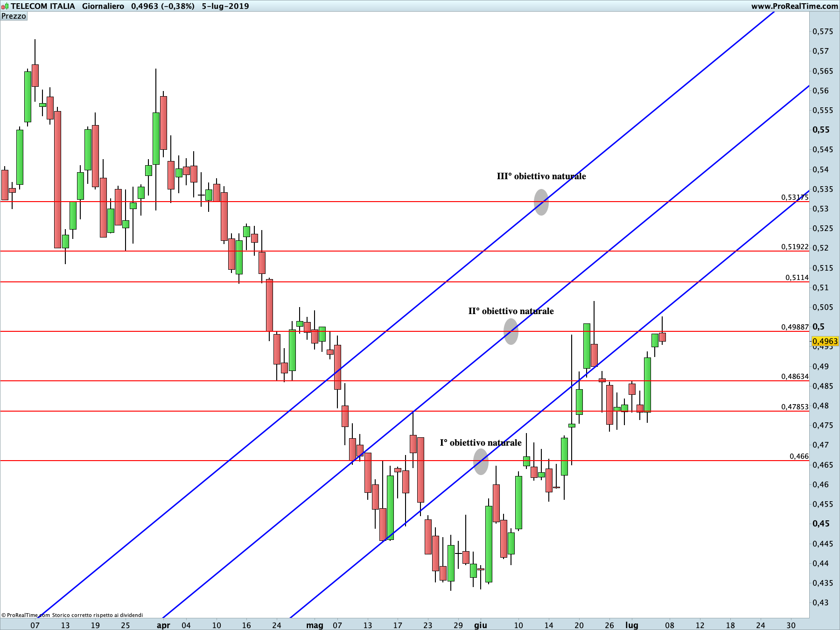Click the gray ellipse marker at the 0,49887 level
Viewport: 840px width, 630px height.
pos(511,331)
